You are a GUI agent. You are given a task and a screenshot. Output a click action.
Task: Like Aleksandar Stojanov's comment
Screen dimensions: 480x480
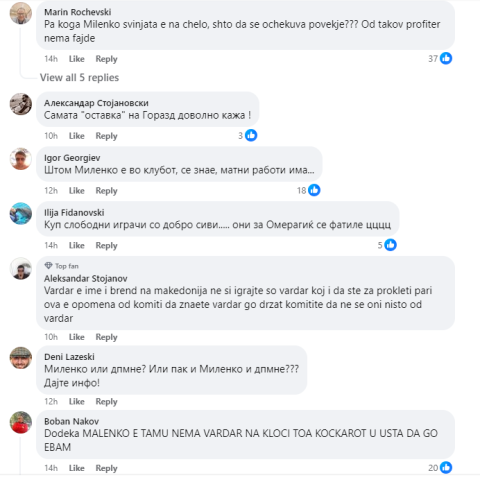(76, 337)
